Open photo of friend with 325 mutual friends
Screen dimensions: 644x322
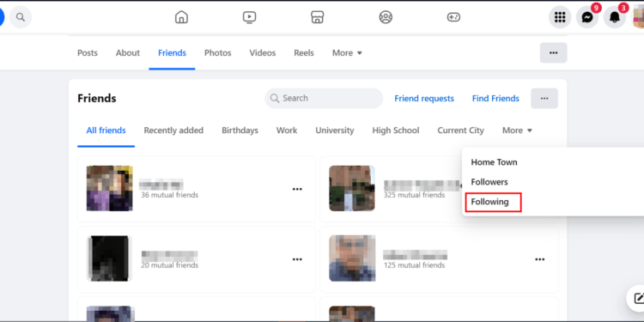point(352,189)
